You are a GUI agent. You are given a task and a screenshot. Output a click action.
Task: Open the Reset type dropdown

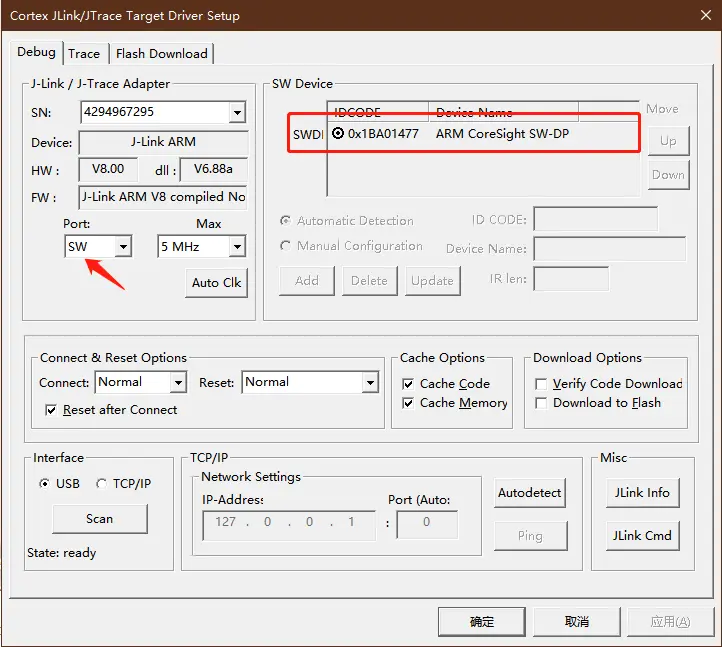click(369, 382)
